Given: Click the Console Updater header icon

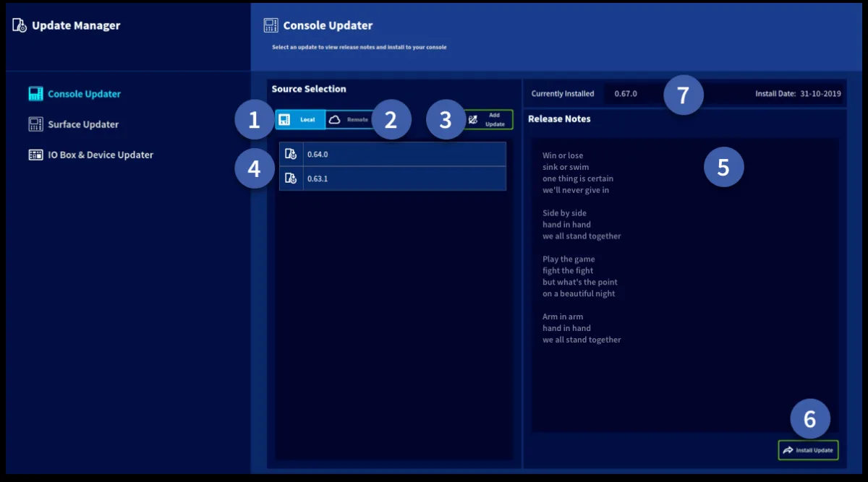Looking at the screenshot, I should [x=271, y=25].
